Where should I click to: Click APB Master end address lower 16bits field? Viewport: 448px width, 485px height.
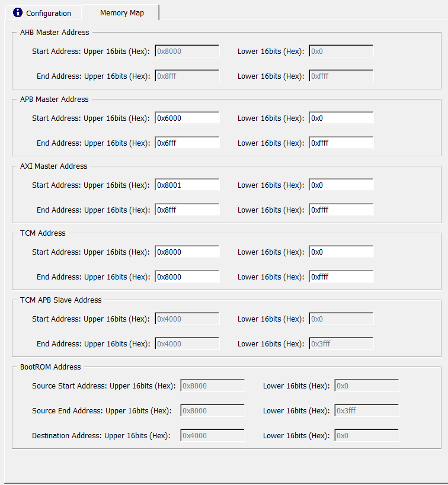341,143
